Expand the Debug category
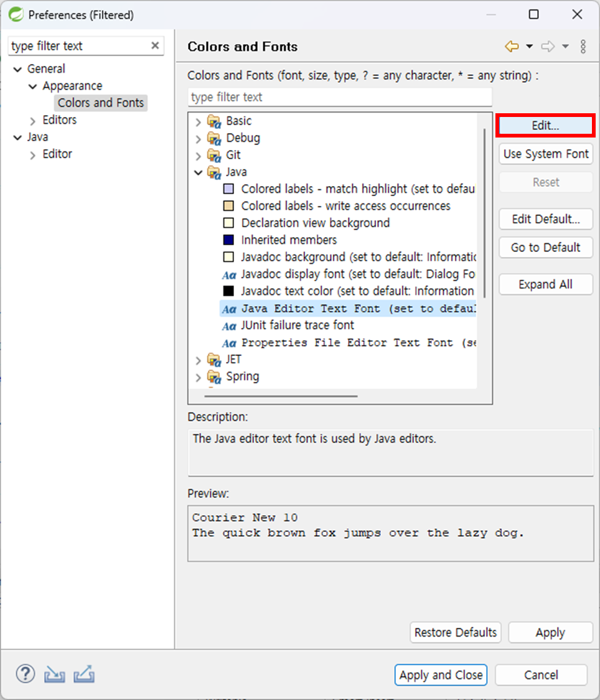This screenshot has height=700, width=600. (198, 139)
